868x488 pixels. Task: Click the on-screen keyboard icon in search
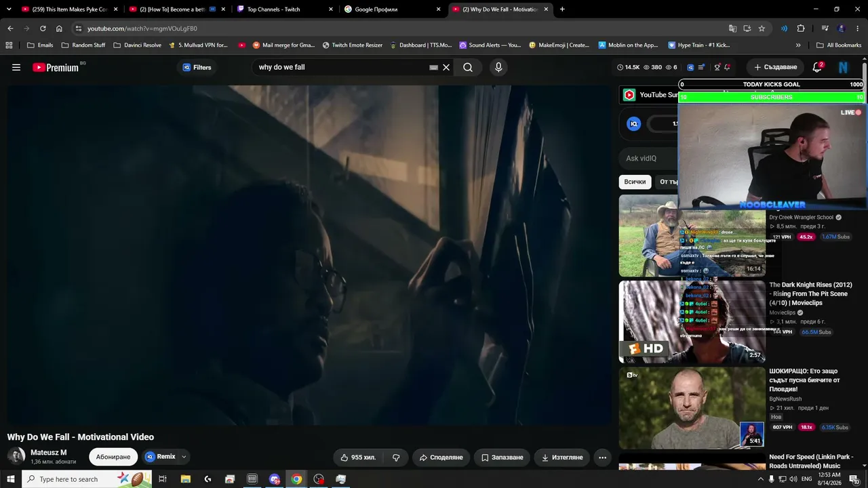coord(433,67)
